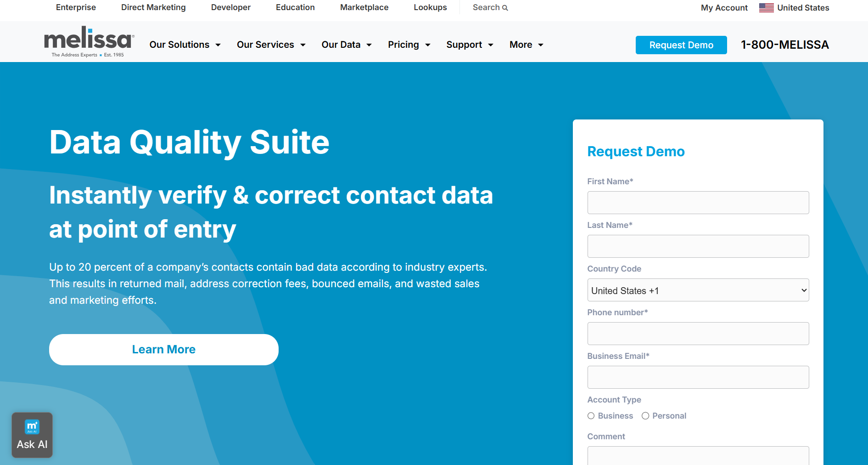This screenshot has height=465, width=868.
Task: Change region via United States link
Action: [x=803, y=8]
